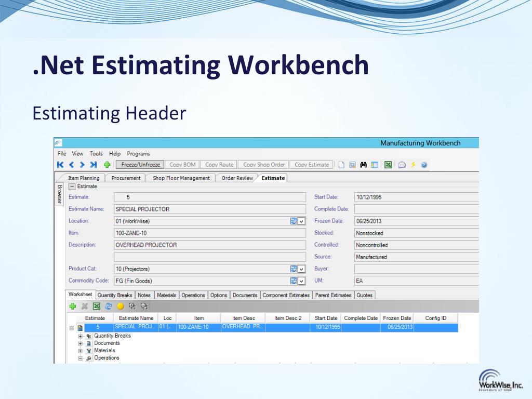532x399 pixels.
Task: Switch to the Shop Floor Management tab
Action: pos(181,178)
